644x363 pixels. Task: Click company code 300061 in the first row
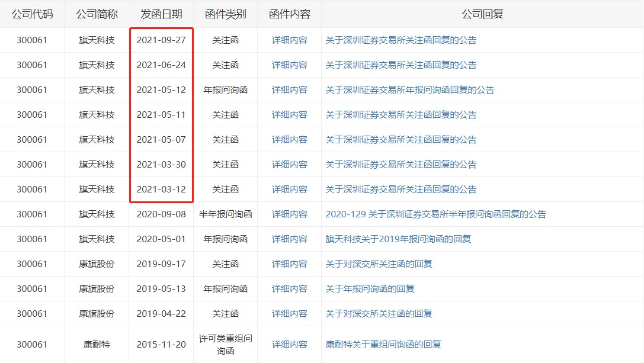33,40
